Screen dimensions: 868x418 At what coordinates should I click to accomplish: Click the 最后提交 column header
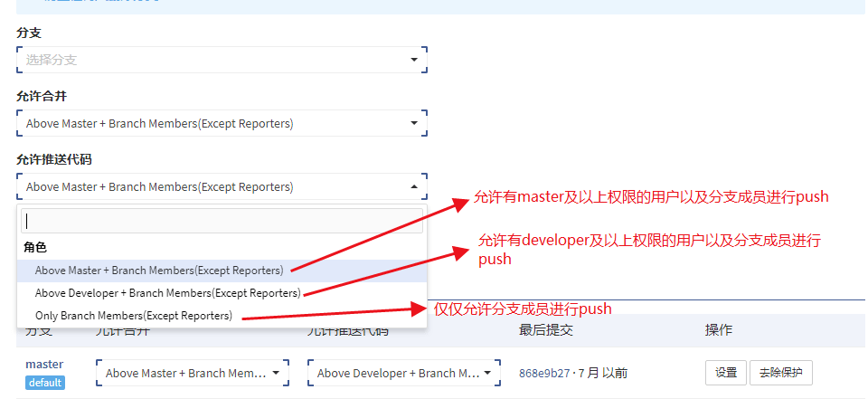546,330
